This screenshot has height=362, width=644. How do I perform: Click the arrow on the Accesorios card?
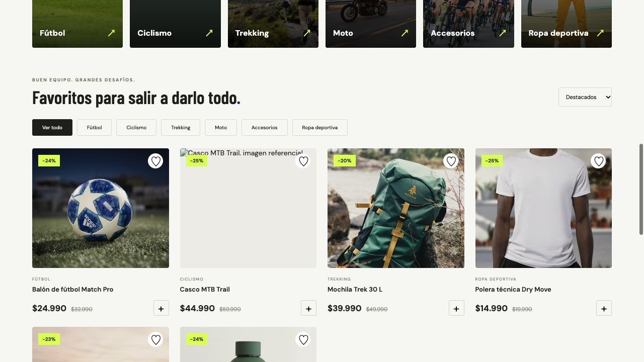(502, 33)
